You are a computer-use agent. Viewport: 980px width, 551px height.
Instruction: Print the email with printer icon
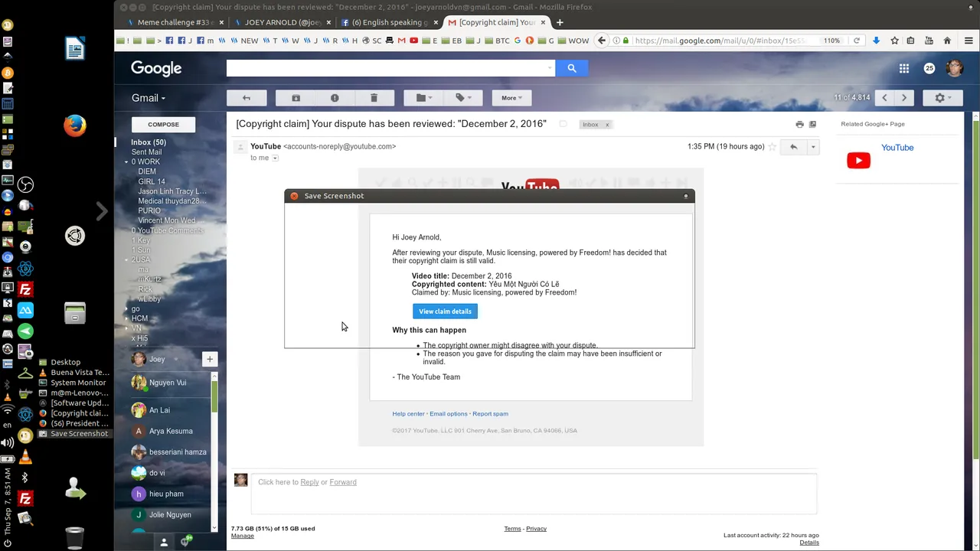(x=799, y=124)
